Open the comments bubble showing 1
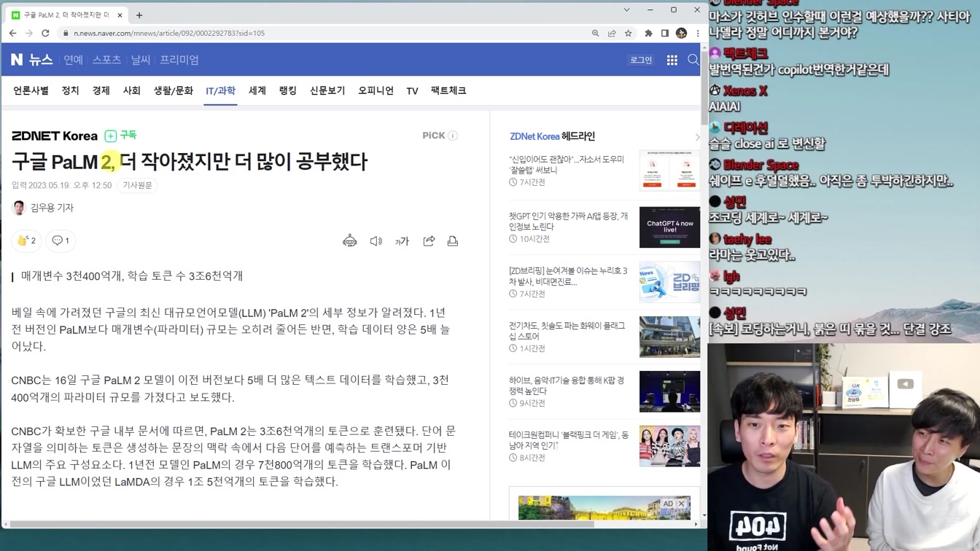The image size is (980, 551). point(61,241)
